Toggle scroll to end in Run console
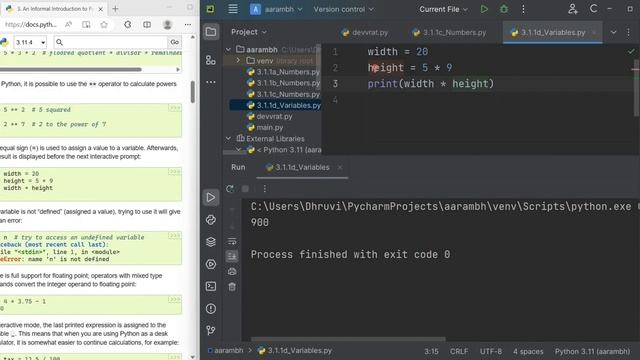 pyautogui.click(x=232, y=256)
